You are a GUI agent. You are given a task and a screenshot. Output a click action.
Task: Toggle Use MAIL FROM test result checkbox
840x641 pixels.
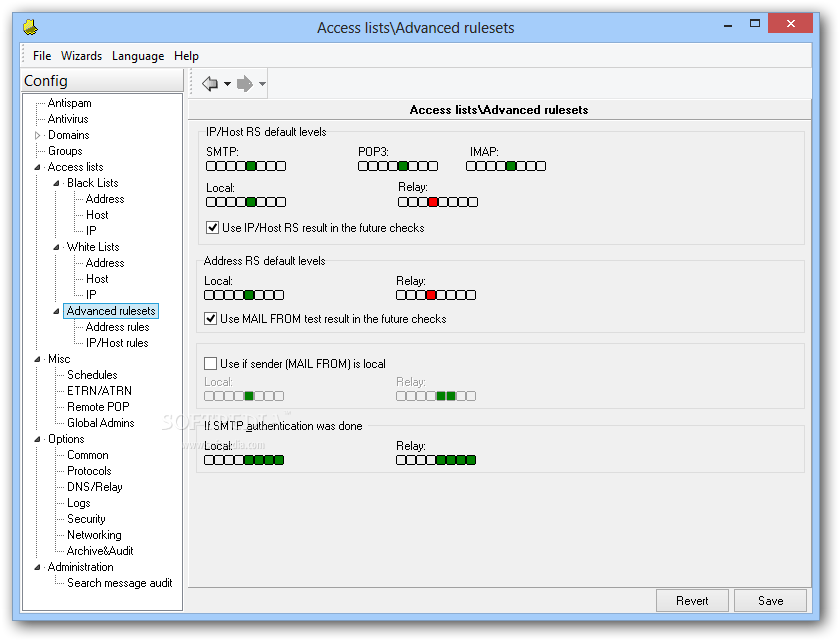[x=211, y=319]
